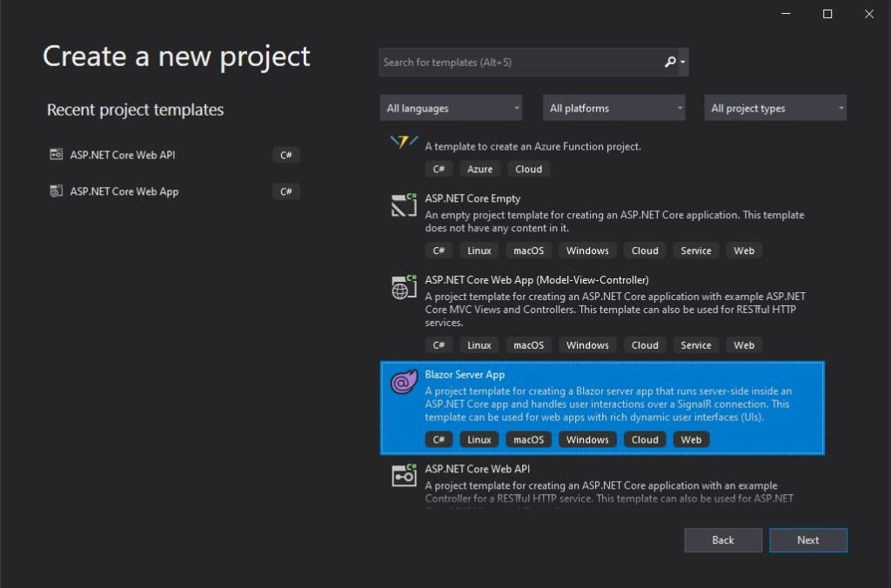The height and width of the screenshot is (588, 891).
Task: Select ASP.NET Core Web App (Model-View-Controller) title
Action: [536, 280]
